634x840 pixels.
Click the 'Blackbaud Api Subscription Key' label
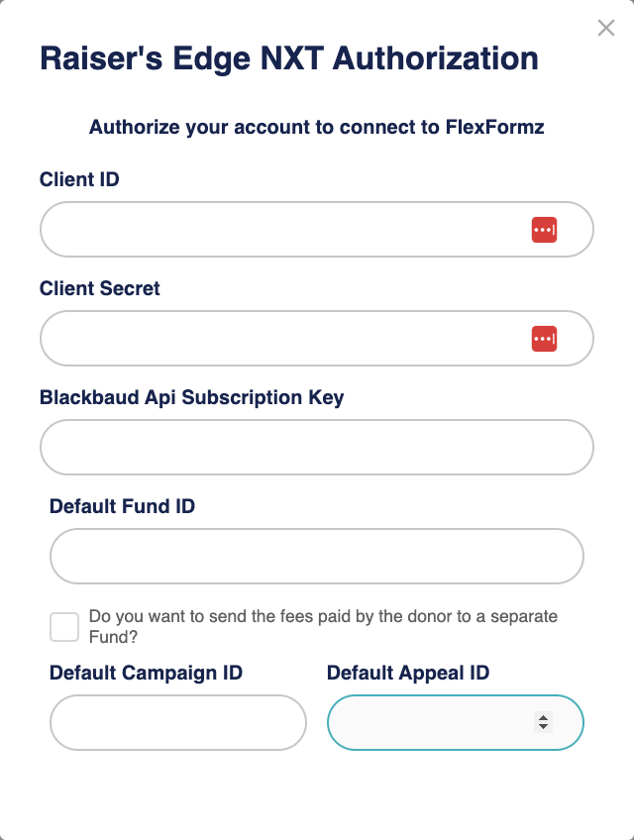pos(192,397)
